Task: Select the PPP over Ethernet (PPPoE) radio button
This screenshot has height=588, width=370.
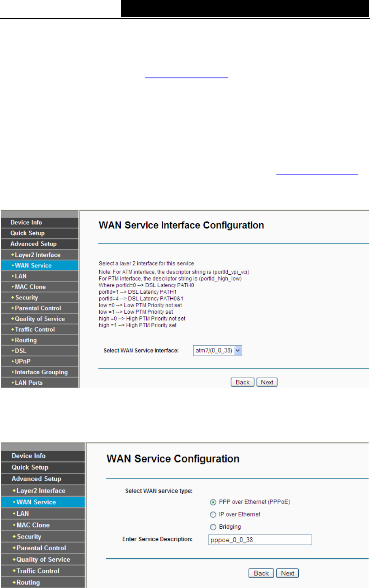Action: (x=213, y=502)
